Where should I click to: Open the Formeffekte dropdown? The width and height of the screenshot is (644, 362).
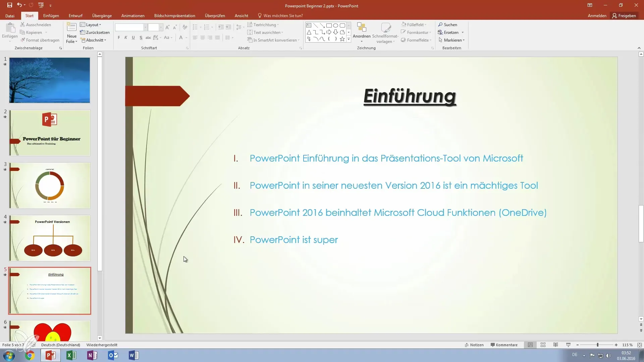click(x=416, y=40)
